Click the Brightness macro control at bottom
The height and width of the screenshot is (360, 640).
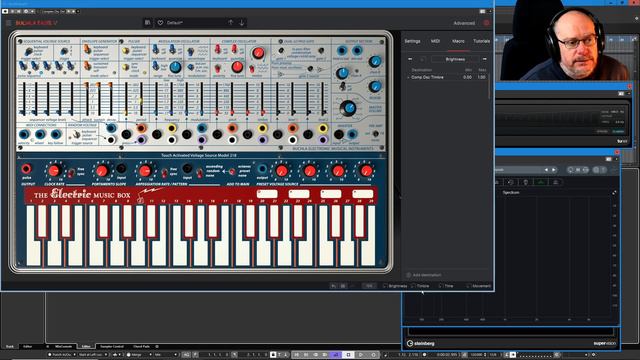point(395,286)
